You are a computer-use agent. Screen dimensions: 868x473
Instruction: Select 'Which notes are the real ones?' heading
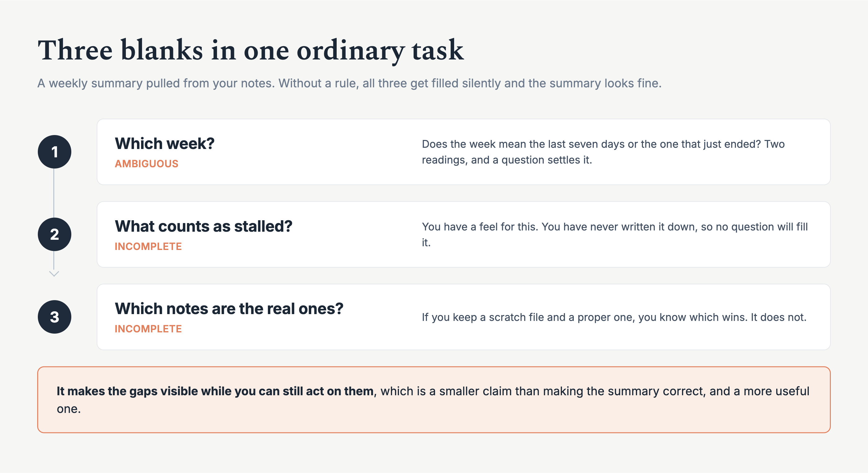pyautogui.click(x=229, y=309)
